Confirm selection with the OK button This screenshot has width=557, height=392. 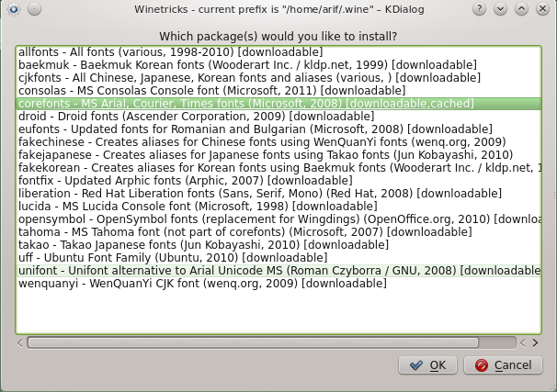click(x=427, y=365)
